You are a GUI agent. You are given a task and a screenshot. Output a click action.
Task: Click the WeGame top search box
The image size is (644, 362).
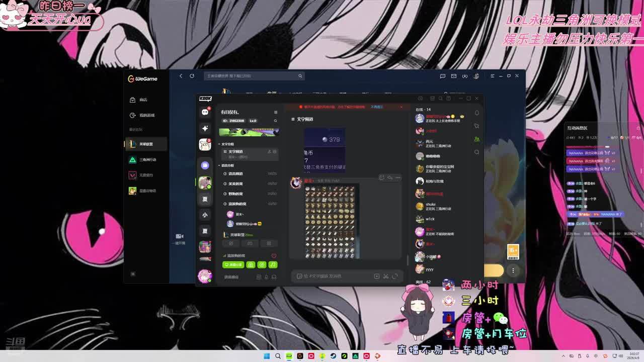252,76
